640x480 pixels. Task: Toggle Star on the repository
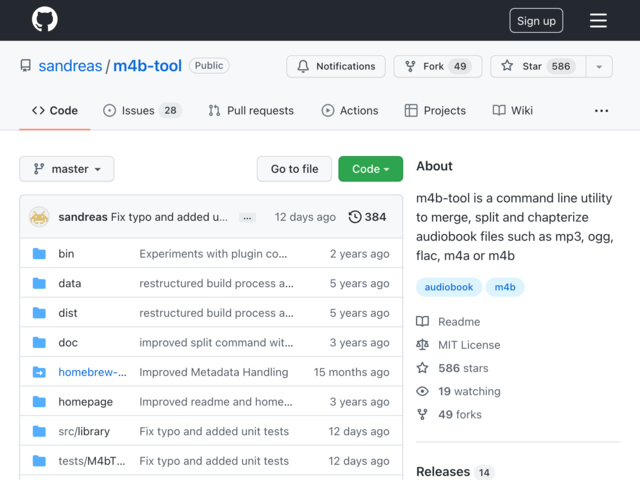(x=538, y=66)
